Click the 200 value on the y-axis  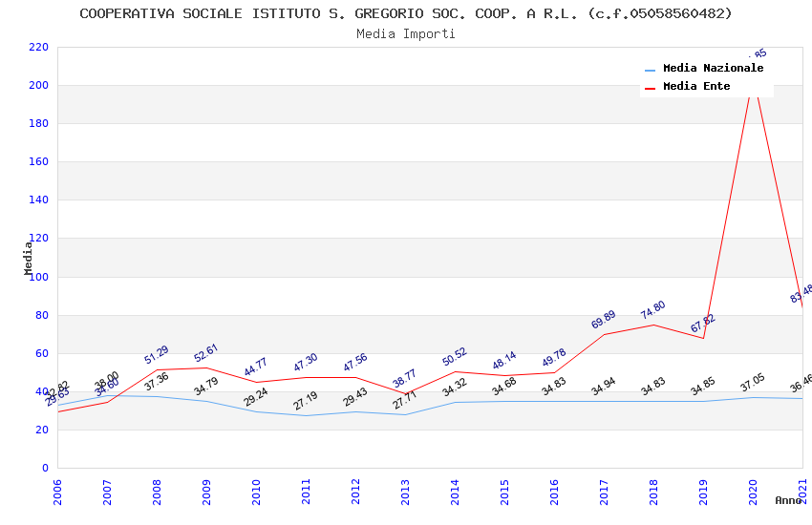coord(39,85)
